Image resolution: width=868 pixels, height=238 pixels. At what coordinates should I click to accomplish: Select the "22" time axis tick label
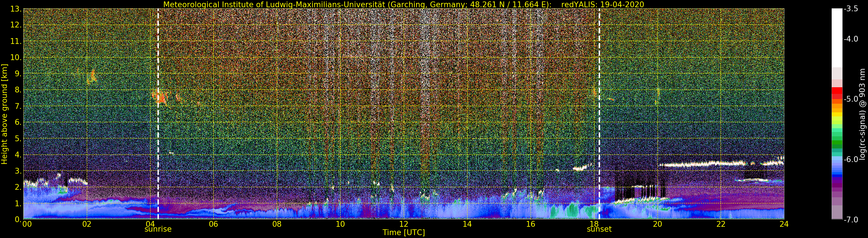pyautogui.click(x=720, y=224)
